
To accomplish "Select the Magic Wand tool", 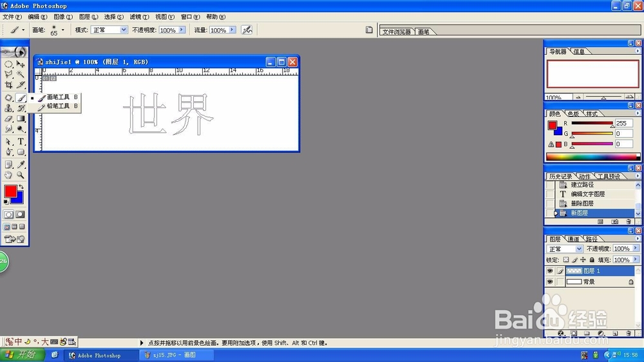I will pyautogui.click(x=21, y=74).
